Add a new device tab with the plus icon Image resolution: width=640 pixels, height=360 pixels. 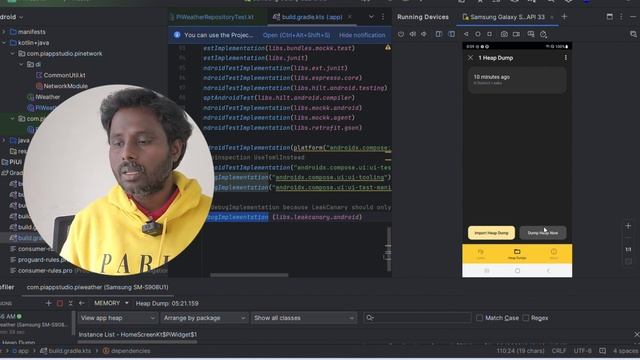tap(564, 17)
